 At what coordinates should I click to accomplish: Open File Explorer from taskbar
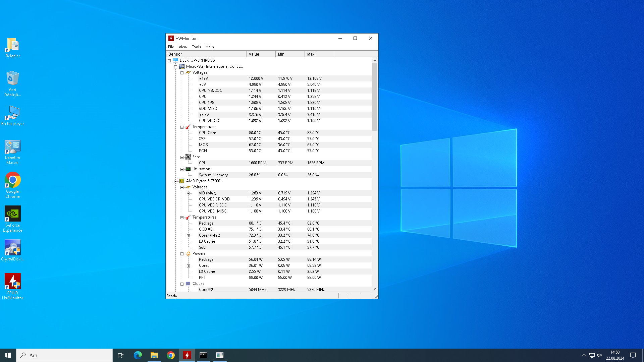pyautogui.click(x=154, y=355)
